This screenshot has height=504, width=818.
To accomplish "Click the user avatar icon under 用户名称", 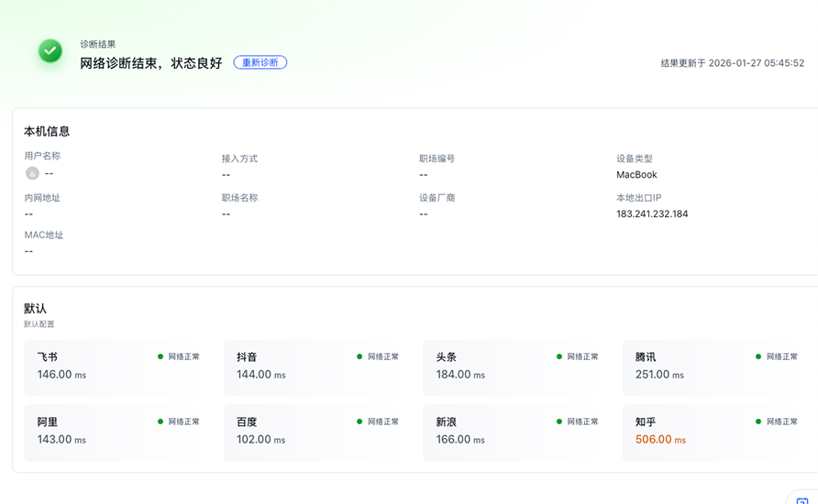I will pos(32,173).
